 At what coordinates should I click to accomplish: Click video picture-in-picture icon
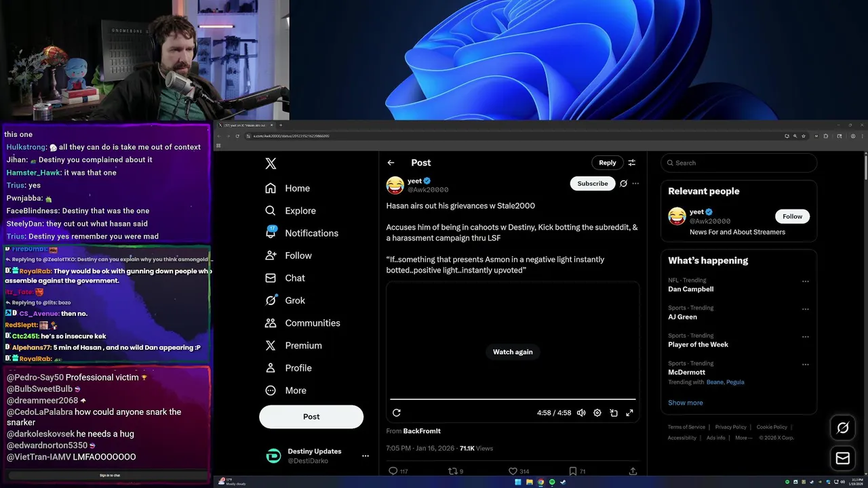click(x=614, y=413)
